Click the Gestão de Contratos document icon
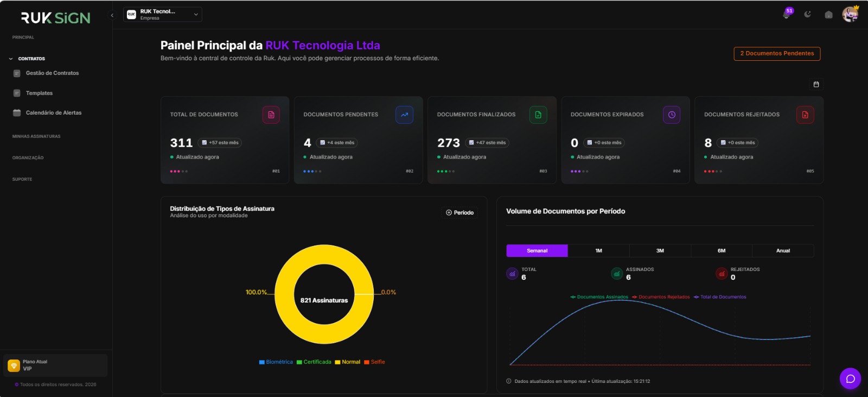 tap(17, 73)
